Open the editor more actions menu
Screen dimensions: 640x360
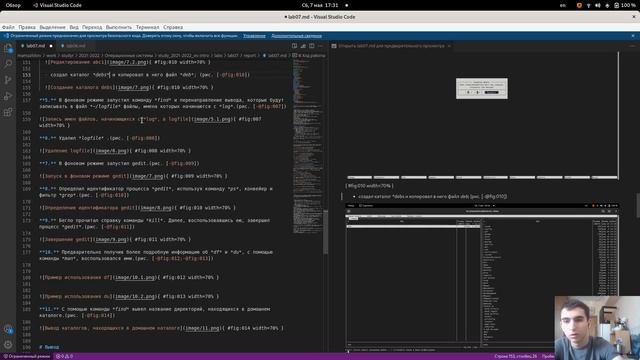tap(320, 46)
